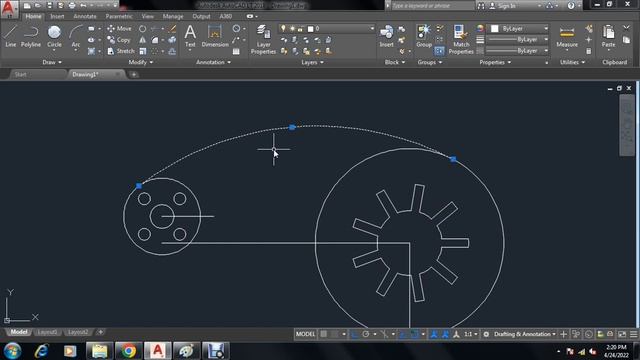Select the Measure utility

pyautogui.click(x=567, y=36)
